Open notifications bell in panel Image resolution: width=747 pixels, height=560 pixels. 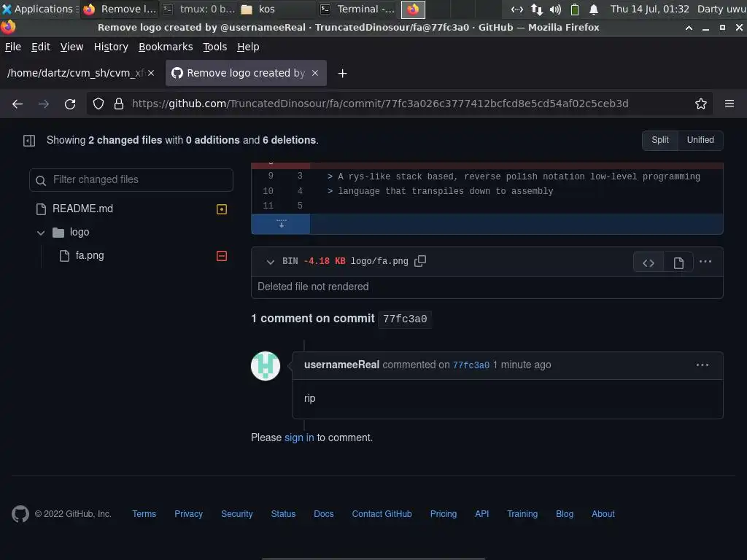594,9
